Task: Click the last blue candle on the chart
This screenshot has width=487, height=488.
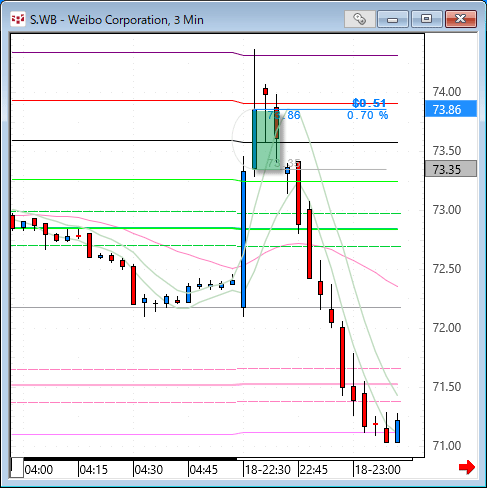Action: 397,431
